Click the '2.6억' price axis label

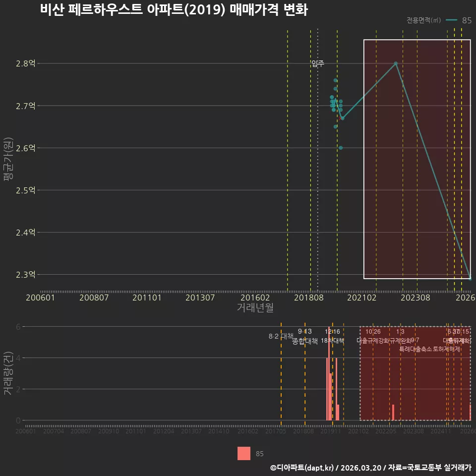(x=25, y=148)
